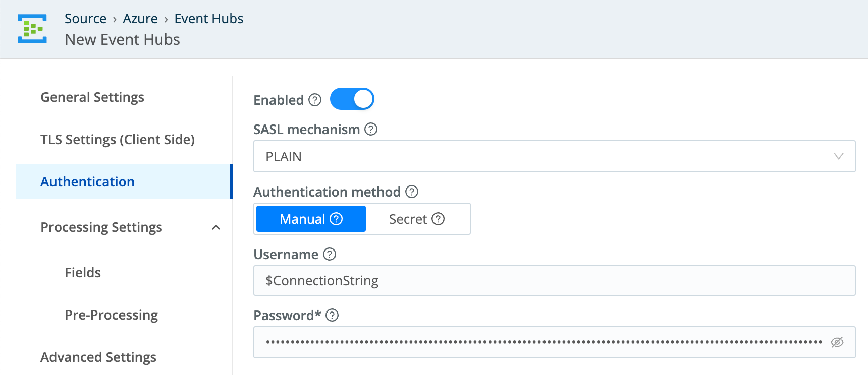Click the Authentication method help icon
Image resolution: width=868 pixels, height=375 pixels.
pyautogui.click(x=411, y=192)
